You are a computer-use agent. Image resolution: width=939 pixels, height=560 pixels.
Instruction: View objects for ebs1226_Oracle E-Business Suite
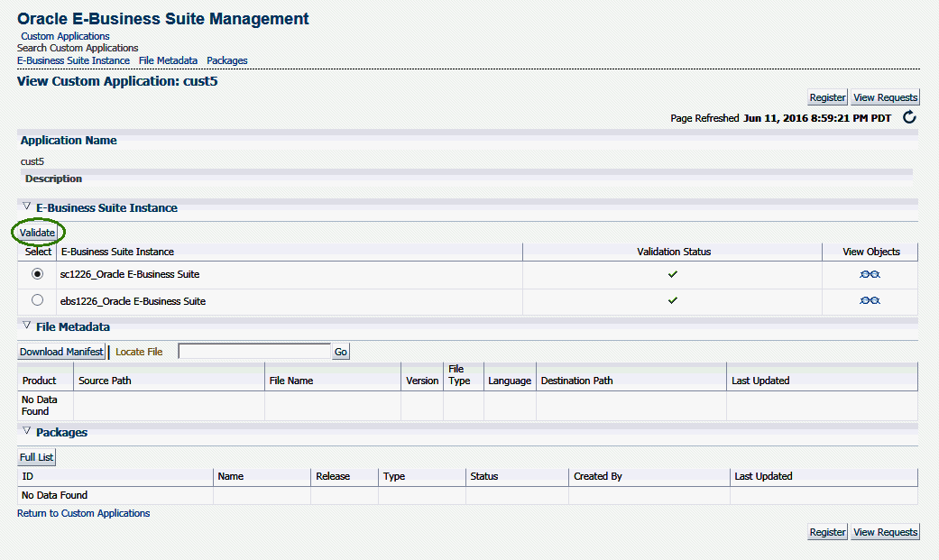[x=870, y=300]
